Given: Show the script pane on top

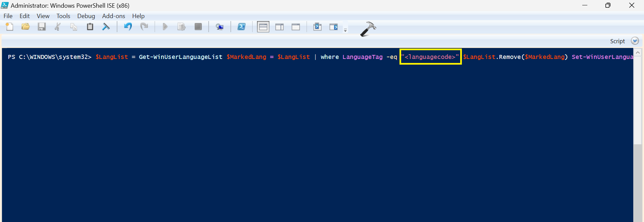Looking at the screenshot, I should click(x=263, y=27).
